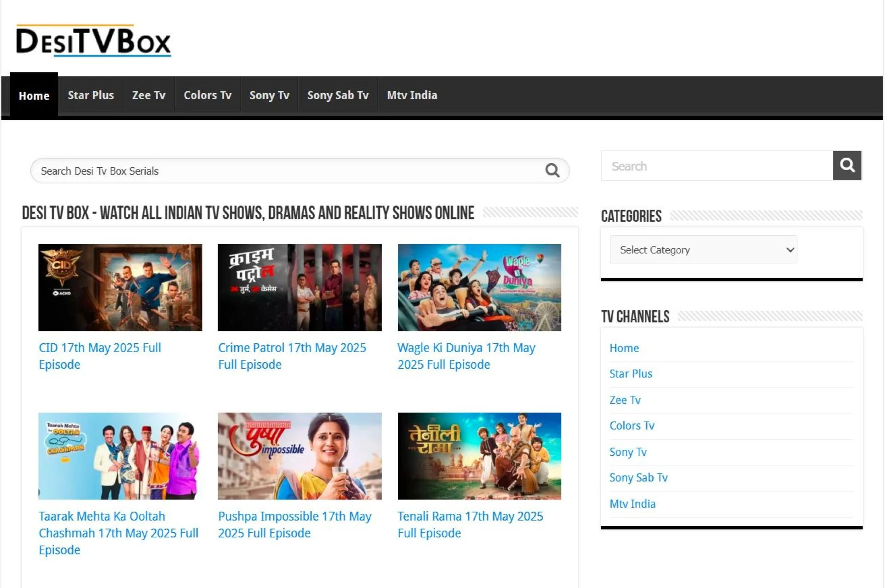The width and height of the screenshot is (885, 588).
Task: Click the magnifier icon in Desi Tv Box Serials search
Action: 552,171
